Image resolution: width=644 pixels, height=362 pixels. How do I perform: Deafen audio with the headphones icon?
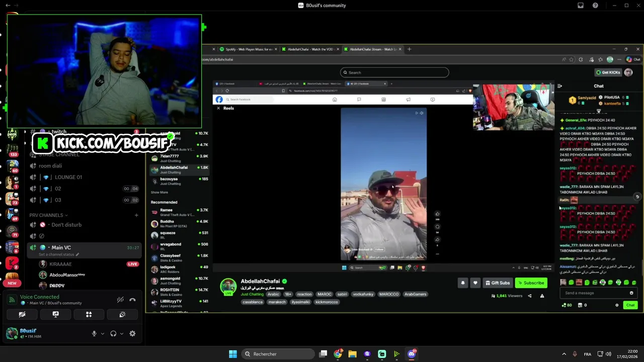[x=113, y=333]
